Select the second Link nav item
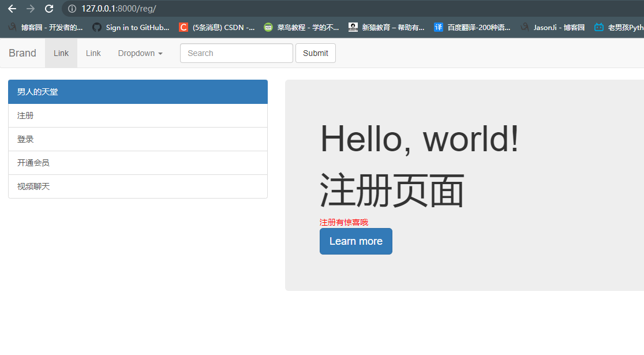 [x=93, y=53]
